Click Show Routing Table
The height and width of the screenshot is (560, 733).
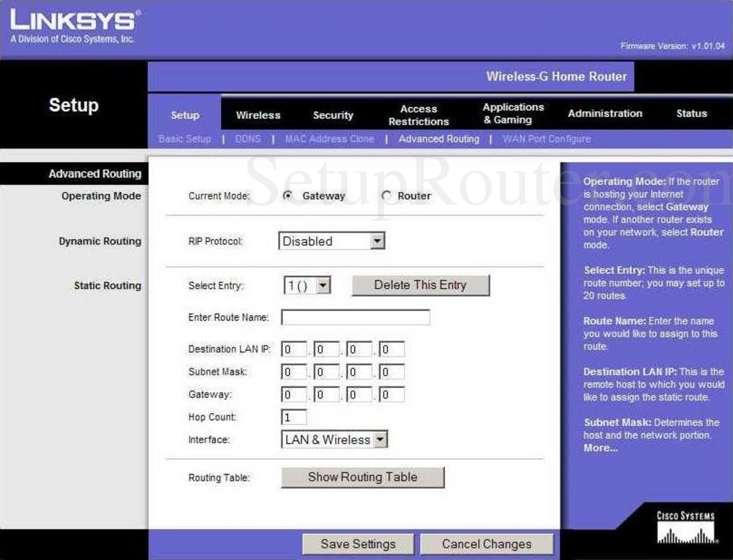363,477
